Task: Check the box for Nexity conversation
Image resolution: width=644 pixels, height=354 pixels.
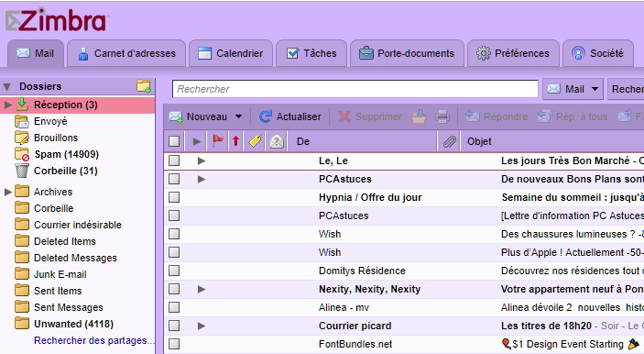Action: coord(174,289)
